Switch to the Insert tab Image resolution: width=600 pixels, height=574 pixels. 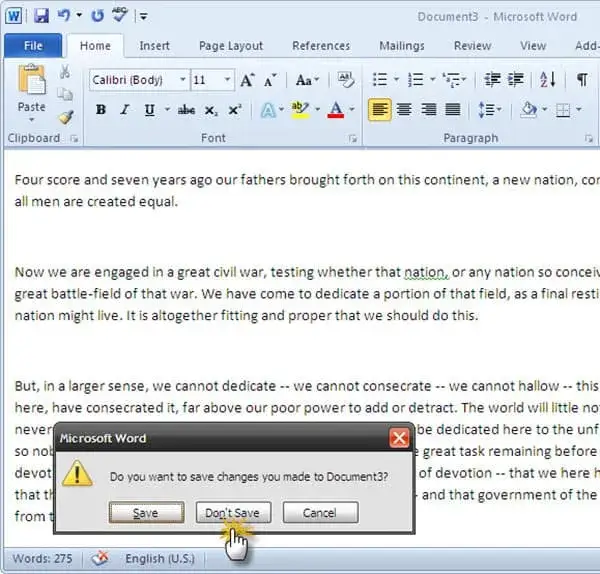click(x=154, y=45)
